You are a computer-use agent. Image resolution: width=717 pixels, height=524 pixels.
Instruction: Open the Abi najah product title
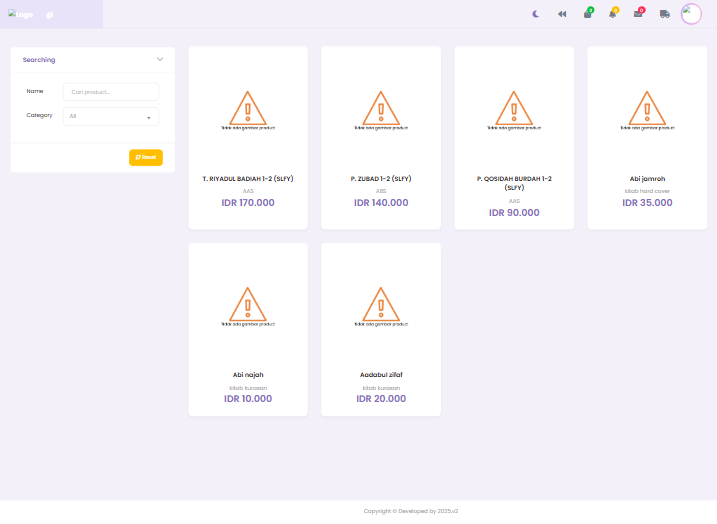(x=248, y=375)
